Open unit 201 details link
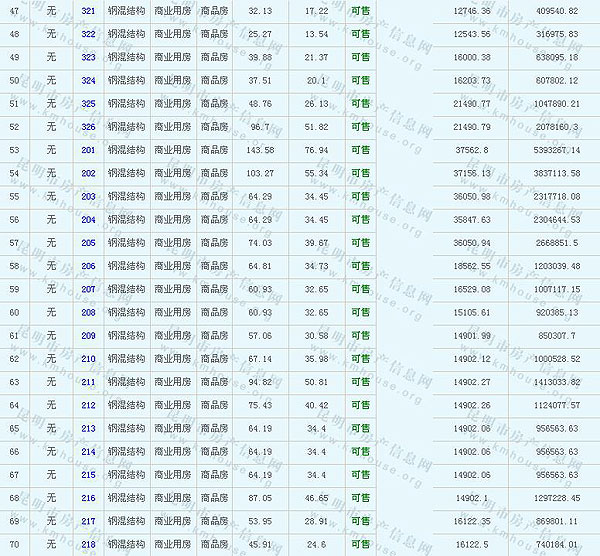600x556 pixels. point(88,150)
